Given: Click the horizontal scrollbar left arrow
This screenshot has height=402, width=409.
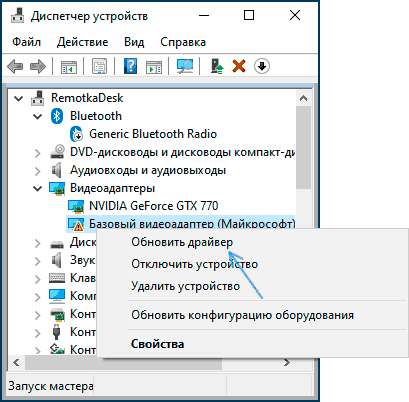Looking at the screenshot, I should 16,362.
